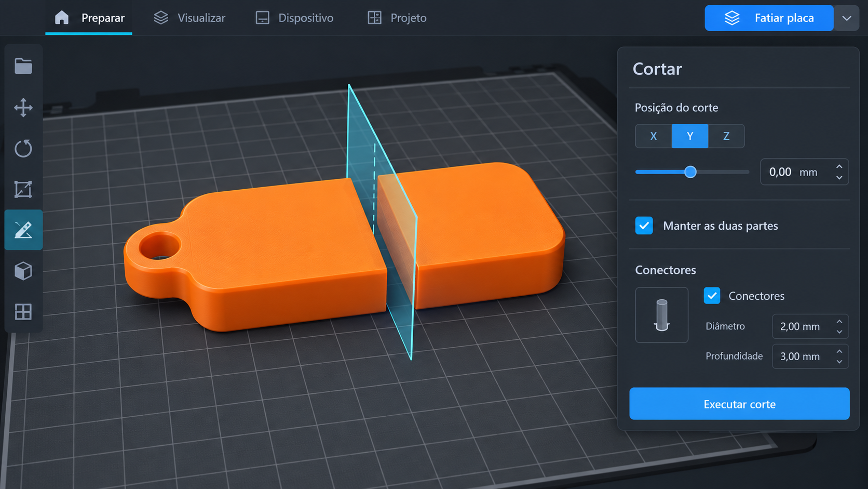Click the 0,00 mm position field
Viewport: 868px width, 489px height.
point(805,172)
